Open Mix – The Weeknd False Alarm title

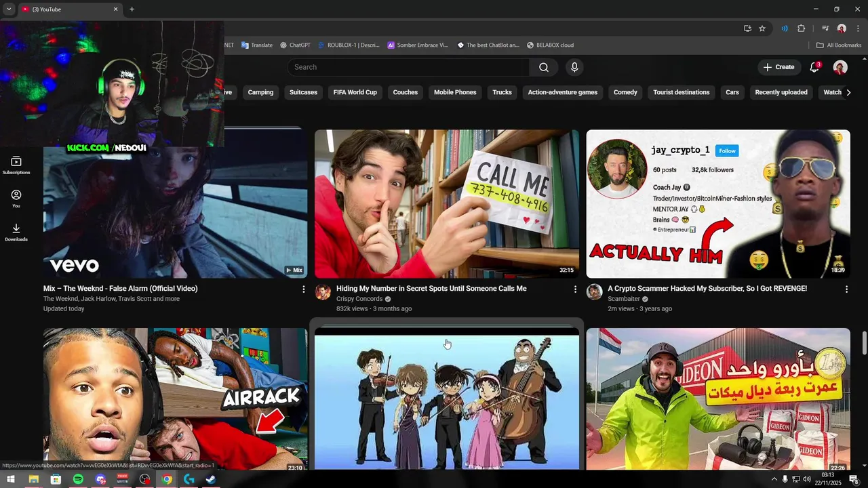tap(121, 289)
